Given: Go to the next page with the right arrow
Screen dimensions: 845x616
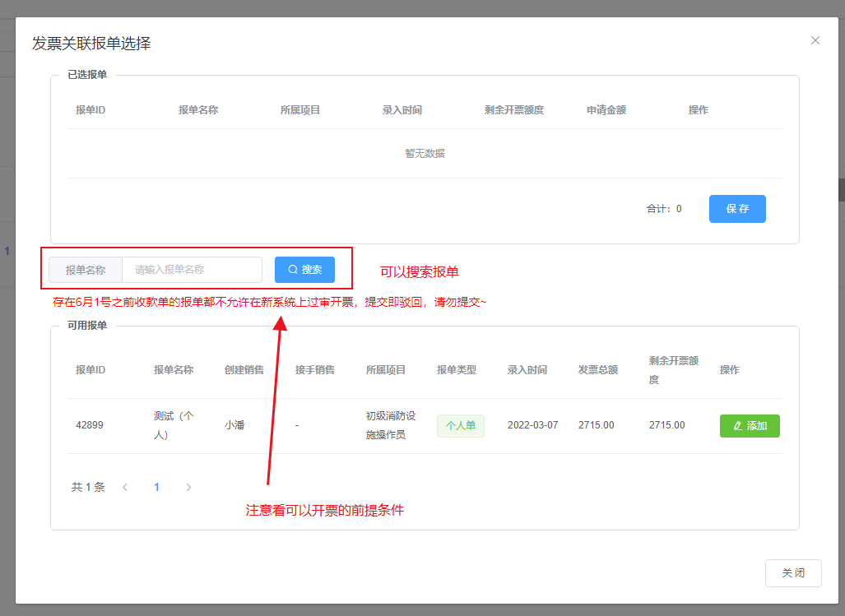Looking at the screenshot, I should tap(188, 487).
